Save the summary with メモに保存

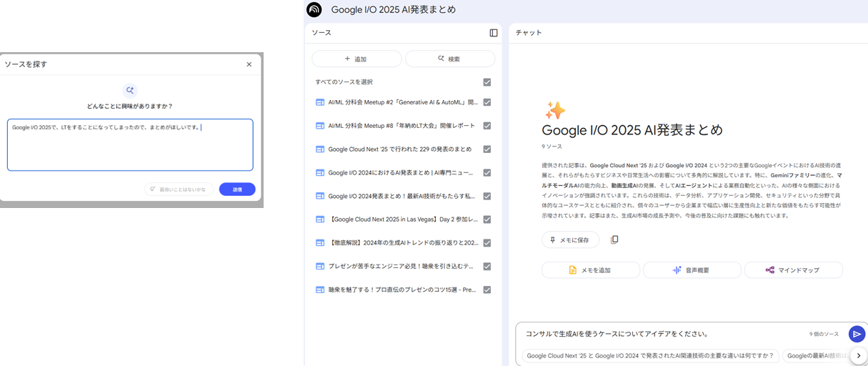570,239
